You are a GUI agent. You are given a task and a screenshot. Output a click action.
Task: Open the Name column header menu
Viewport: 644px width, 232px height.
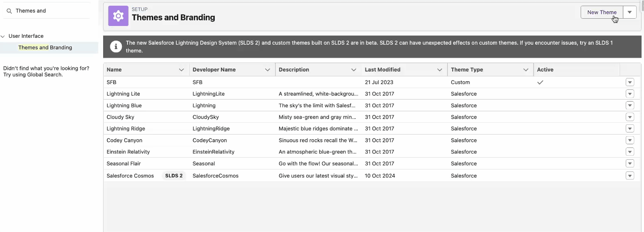tap(181, 70)
